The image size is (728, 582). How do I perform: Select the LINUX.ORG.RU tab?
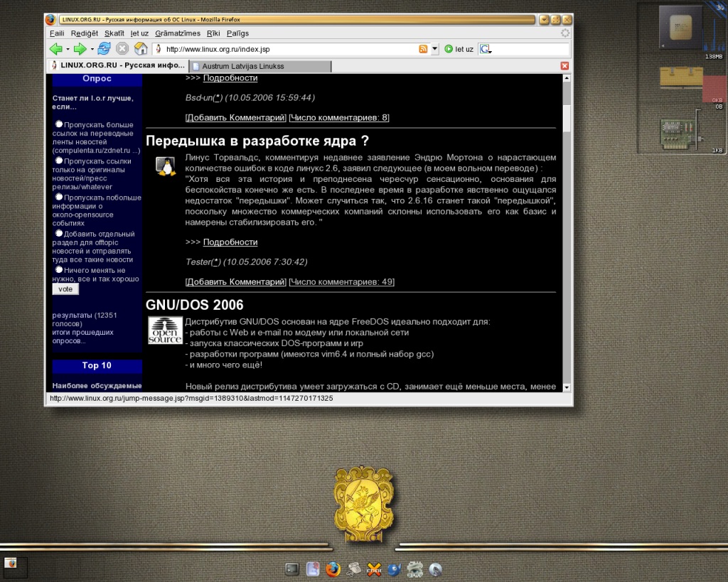pyautogui.click(x=118, y=65)
